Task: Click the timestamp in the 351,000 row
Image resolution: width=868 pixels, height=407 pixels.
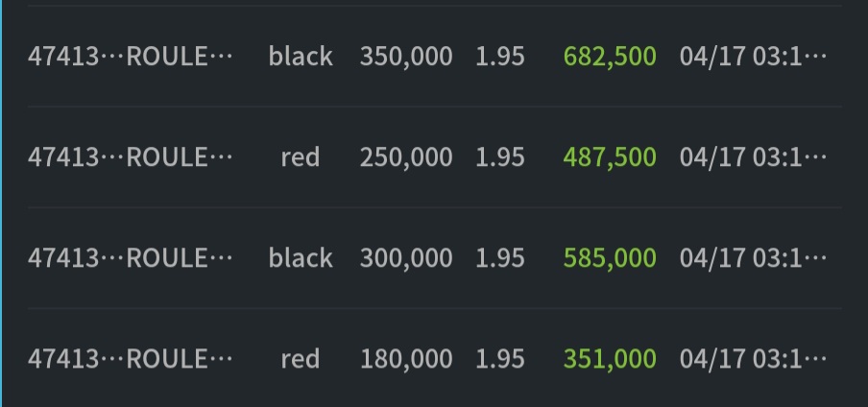Action: [x=753, y=359]
